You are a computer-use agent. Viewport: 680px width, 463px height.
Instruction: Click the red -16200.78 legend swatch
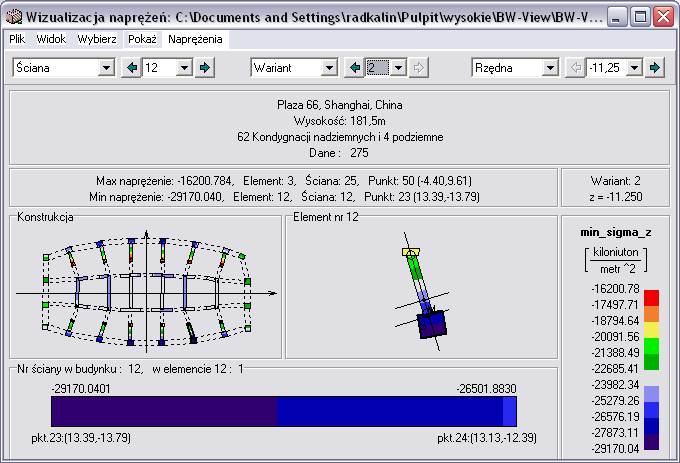click(651, 298)
